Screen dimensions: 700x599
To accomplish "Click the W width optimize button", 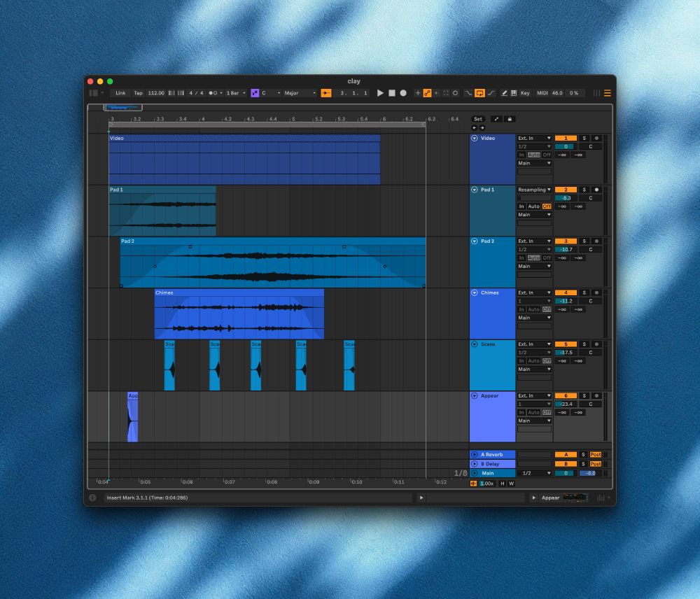I will click(511, 484).
